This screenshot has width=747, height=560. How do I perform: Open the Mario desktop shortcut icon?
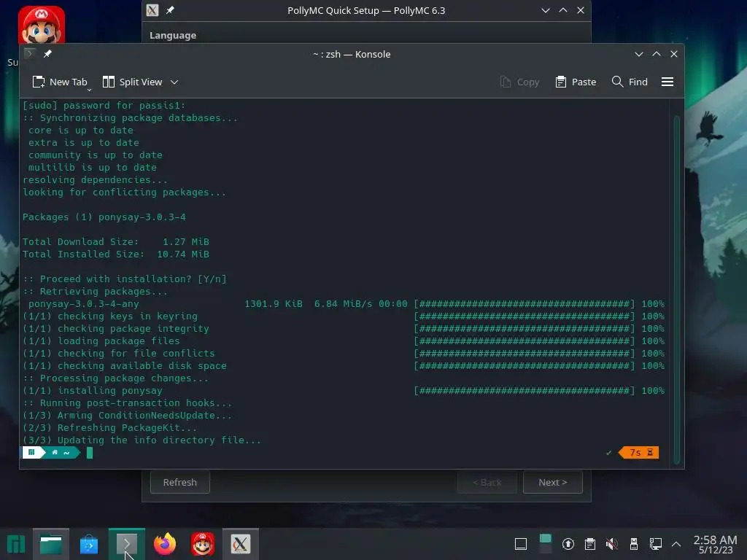click(x=42, y=25)
